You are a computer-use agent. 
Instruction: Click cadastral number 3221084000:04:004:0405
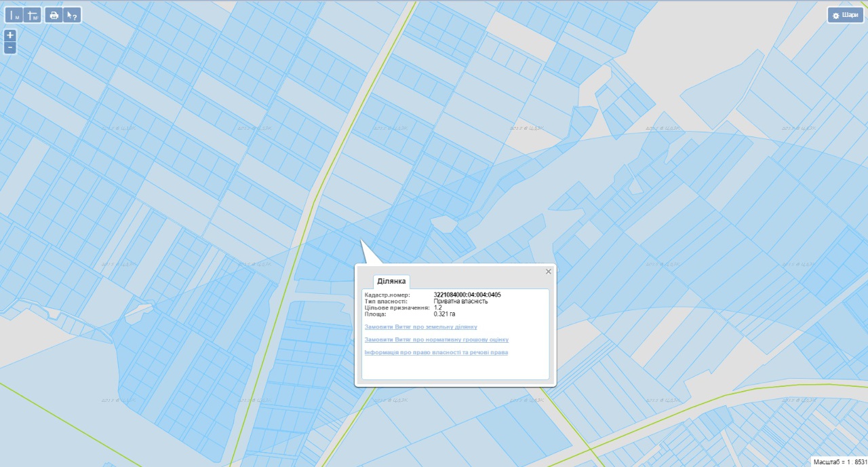(467, 295)
